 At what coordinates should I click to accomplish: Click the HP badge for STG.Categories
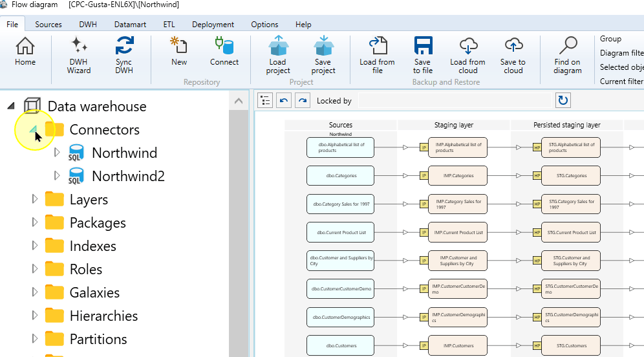[537, 176]
